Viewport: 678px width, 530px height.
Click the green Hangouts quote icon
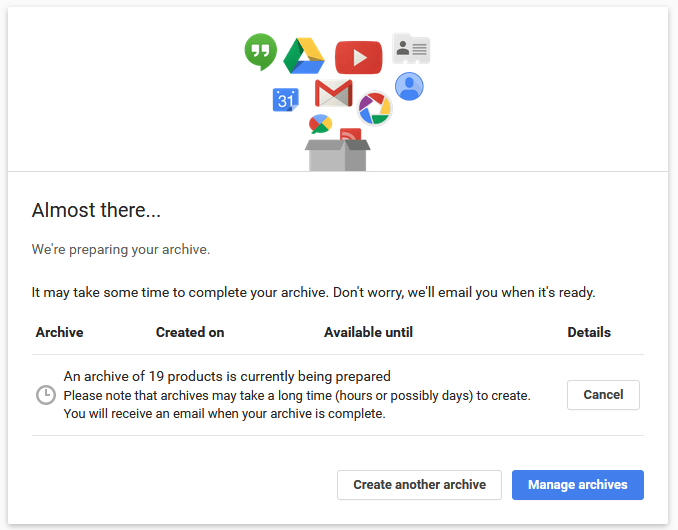point(260,51)
